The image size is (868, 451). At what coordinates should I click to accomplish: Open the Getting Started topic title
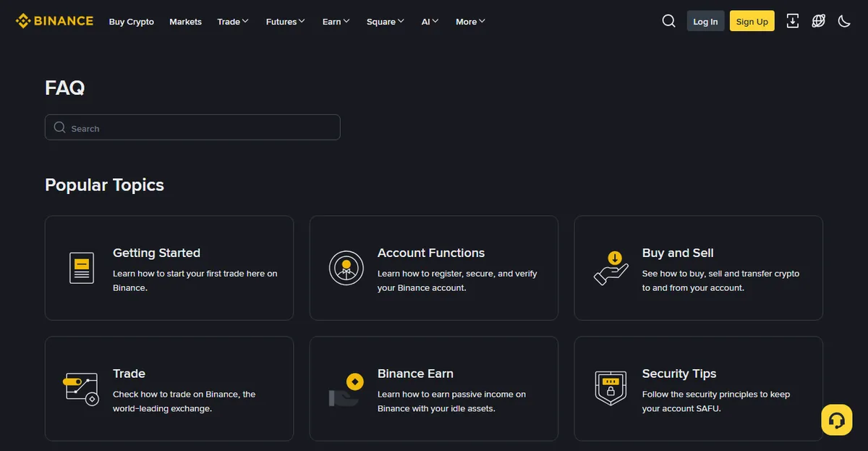coord(156,253)
